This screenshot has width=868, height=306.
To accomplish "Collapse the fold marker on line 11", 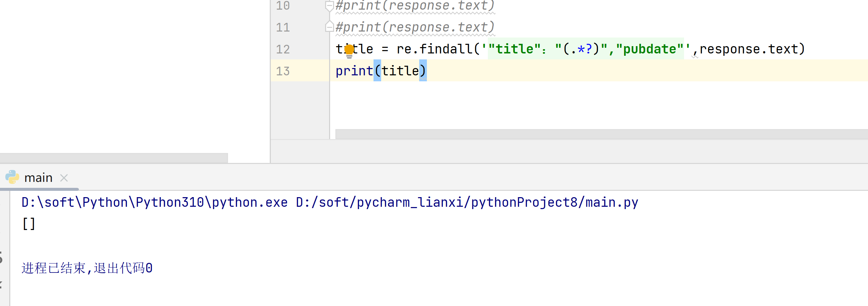I will [x=329, y=27].
